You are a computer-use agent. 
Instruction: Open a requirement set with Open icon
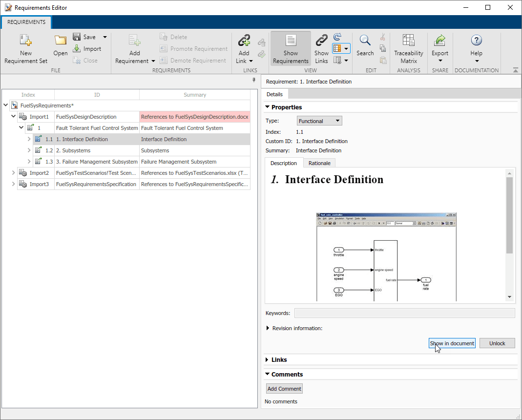point(60,41)
